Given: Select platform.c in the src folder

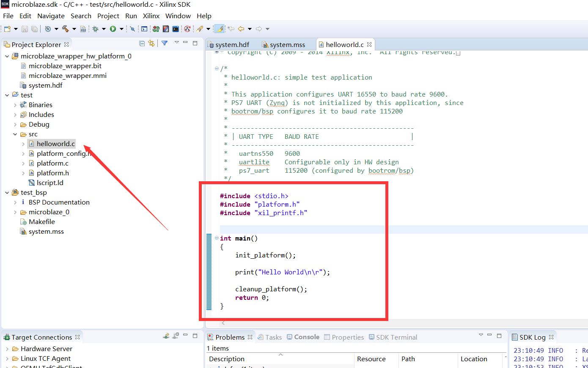Looking at the screenshot, I should pos(52,163).
